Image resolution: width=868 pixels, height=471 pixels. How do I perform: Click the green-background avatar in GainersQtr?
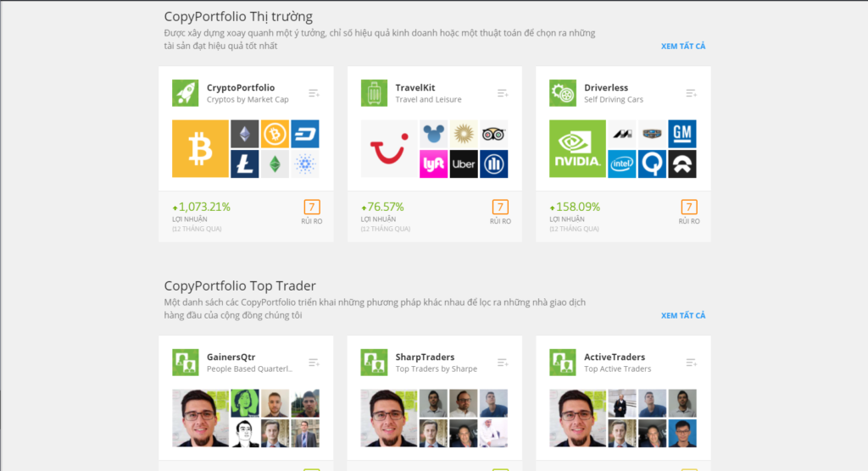[x=245, y=403]
